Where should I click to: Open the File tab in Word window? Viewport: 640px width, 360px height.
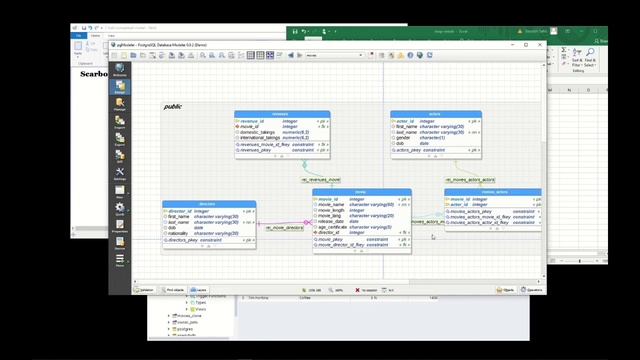click(79, 36)
